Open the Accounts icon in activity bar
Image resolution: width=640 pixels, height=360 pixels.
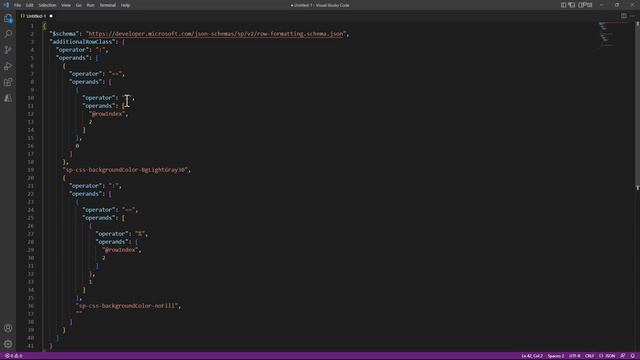click(x=8, y=328)
